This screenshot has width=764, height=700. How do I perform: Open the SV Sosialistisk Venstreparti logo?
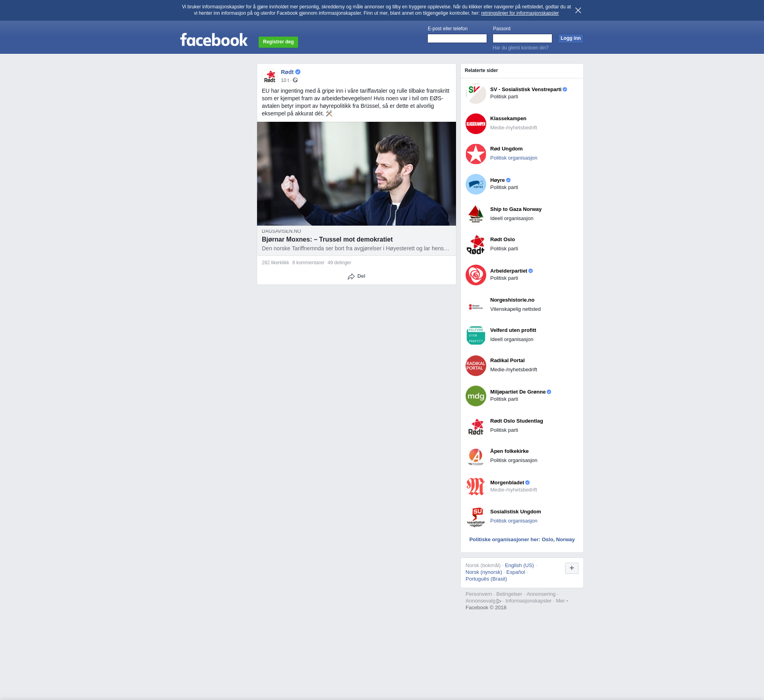click(476, 94)
